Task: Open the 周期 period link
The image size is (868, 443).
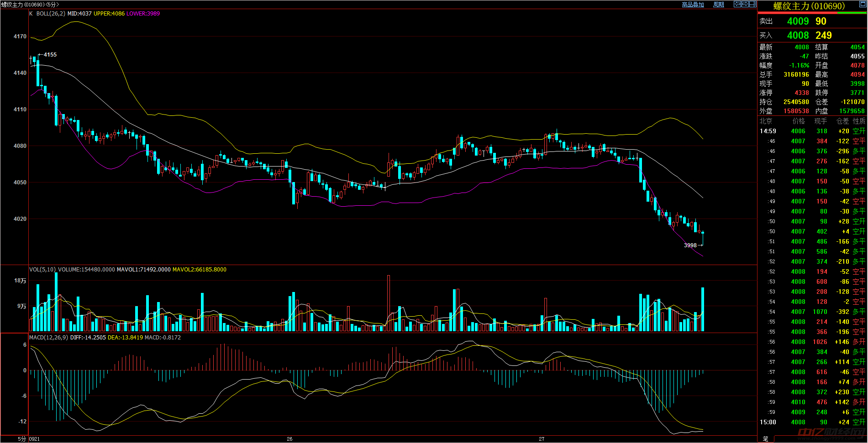Action: 719,5
